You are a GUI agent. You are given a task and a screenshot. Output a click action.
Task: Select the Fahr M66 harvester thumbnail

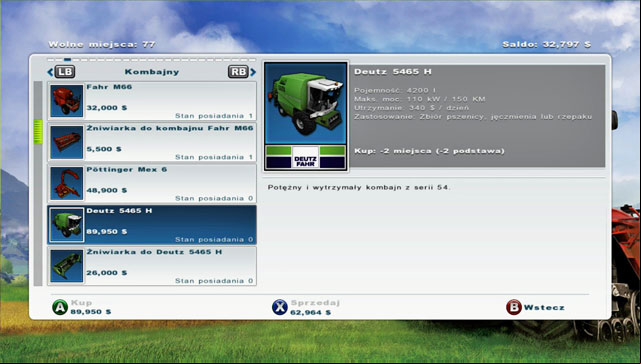click(x=66, y=101)
